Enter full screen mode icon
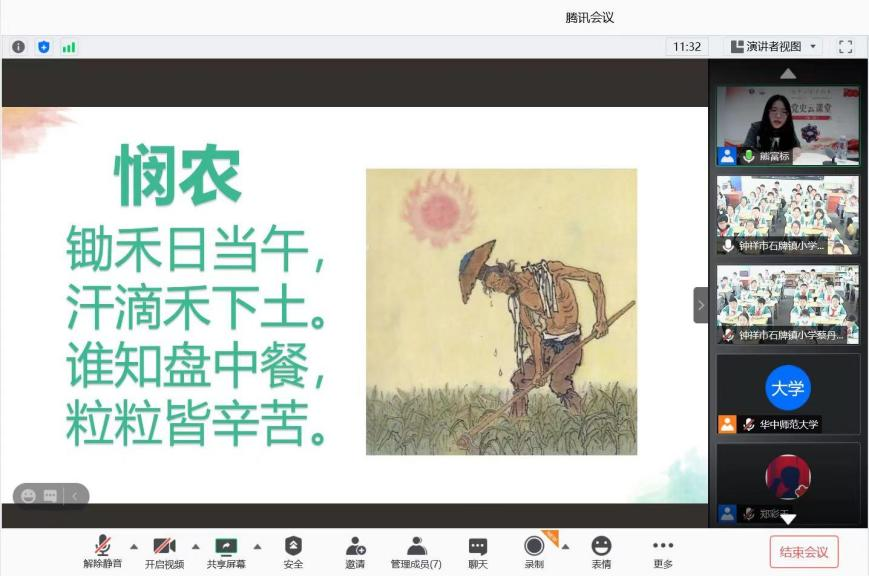The width and height of the screenshot is (869, 576). point(845,47)
